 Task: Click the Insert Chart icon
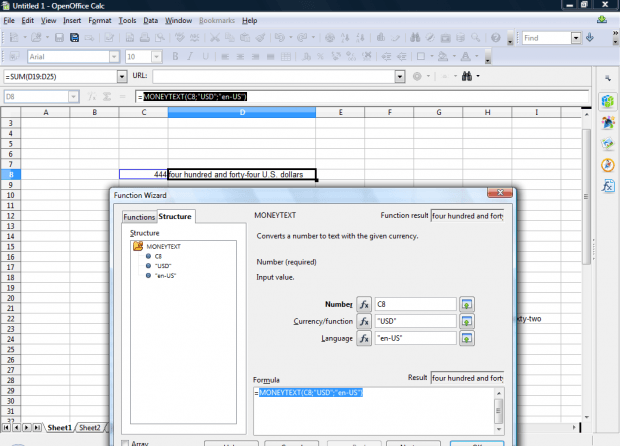(x=380, y=38)
